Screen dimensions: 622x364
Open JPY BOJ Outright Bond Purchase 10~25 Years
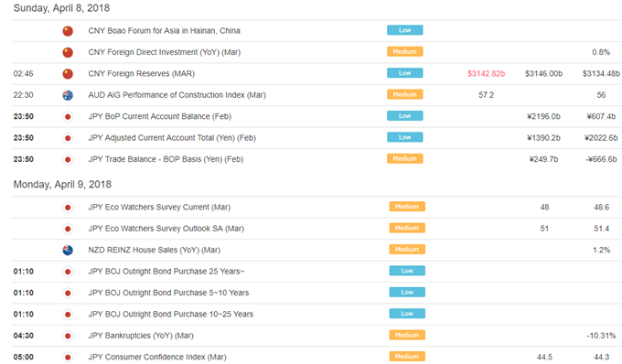[x=170, y=315]
